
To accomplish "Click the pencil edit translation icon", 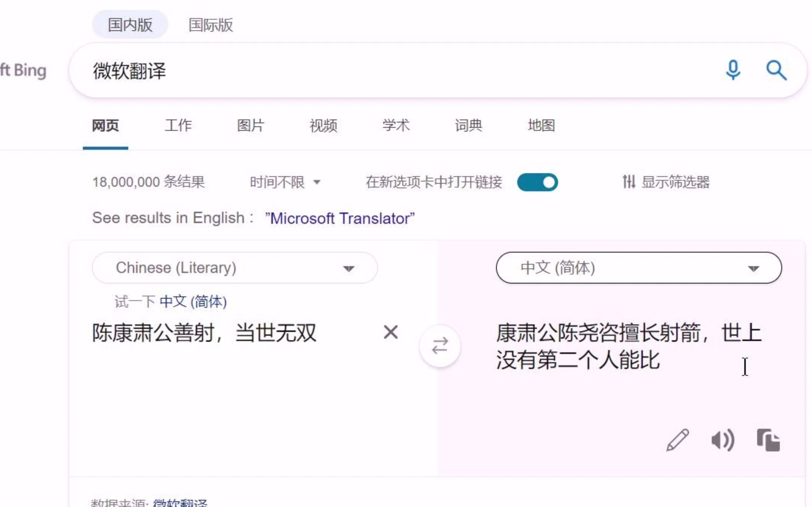I will 678,440.
